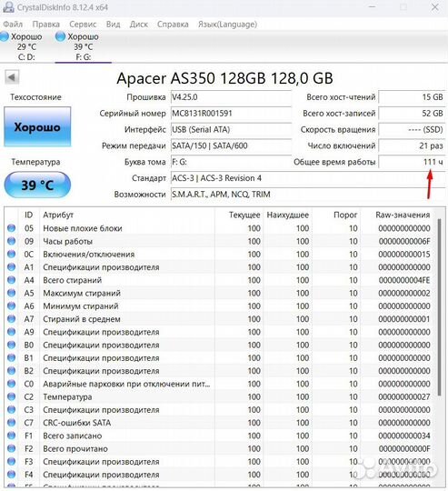Viewport: 448px width, 491px height.
Task: Open the Диск menu
Action: tap(139, 25)
